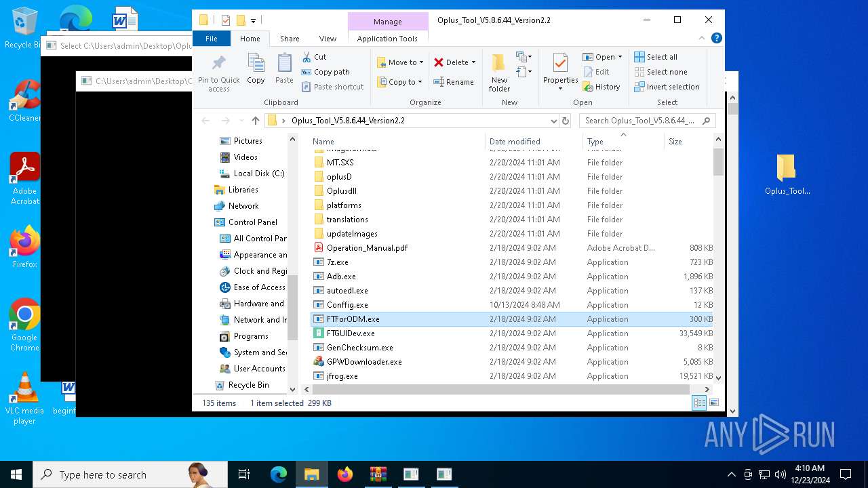Click the Manage contextual tab
Screen dimensions: 868x488
pos(387,22)
